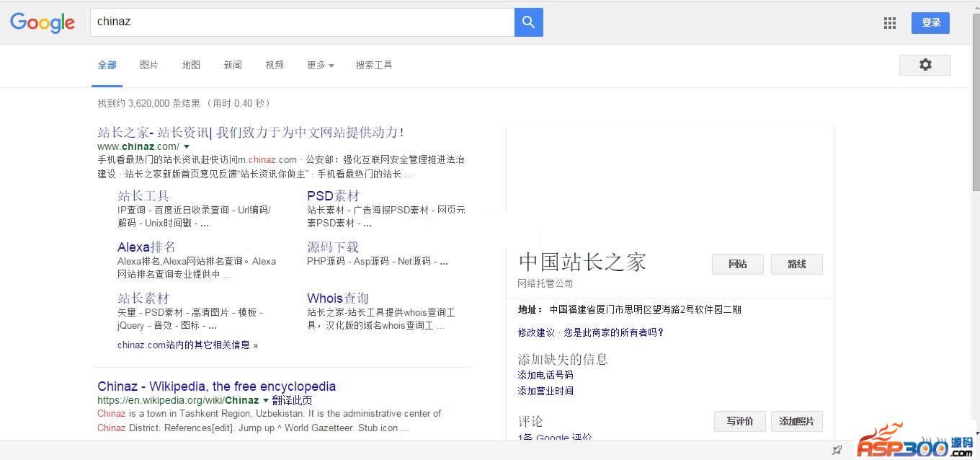Click 您是此商家的所有者吗？ link
980x460 pixels.
(x=614, y=332)
